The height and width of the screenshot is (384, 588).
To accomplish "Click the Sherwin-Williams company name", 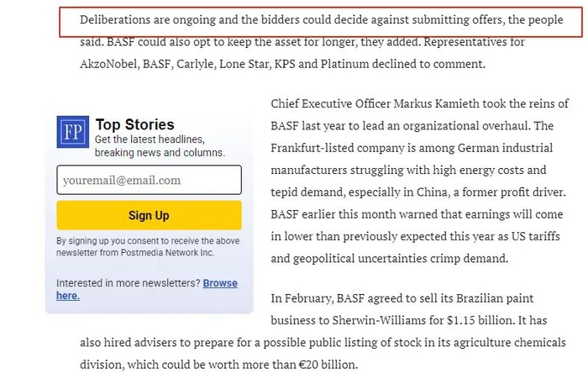I will tap(379, 320).
